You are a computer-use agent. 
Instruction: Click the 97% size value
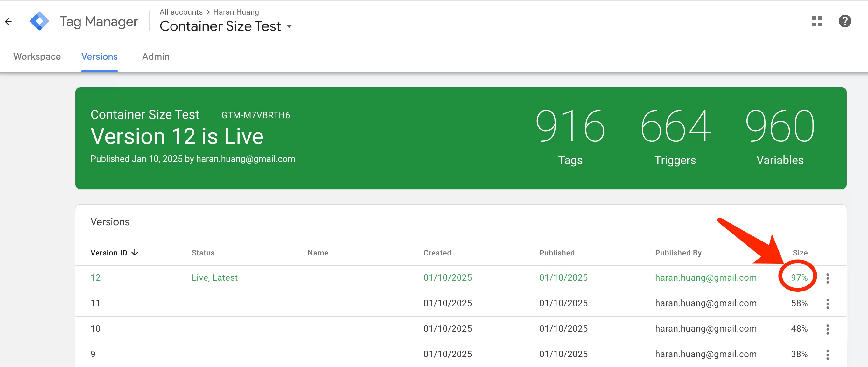click(799, 277)
